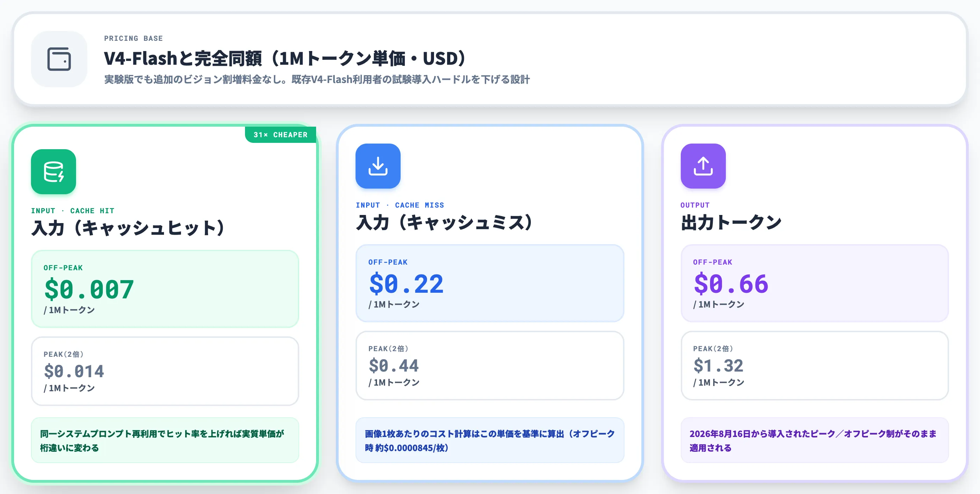
Task: Click the $1.32 peak price
Action: tap(718, 366)
